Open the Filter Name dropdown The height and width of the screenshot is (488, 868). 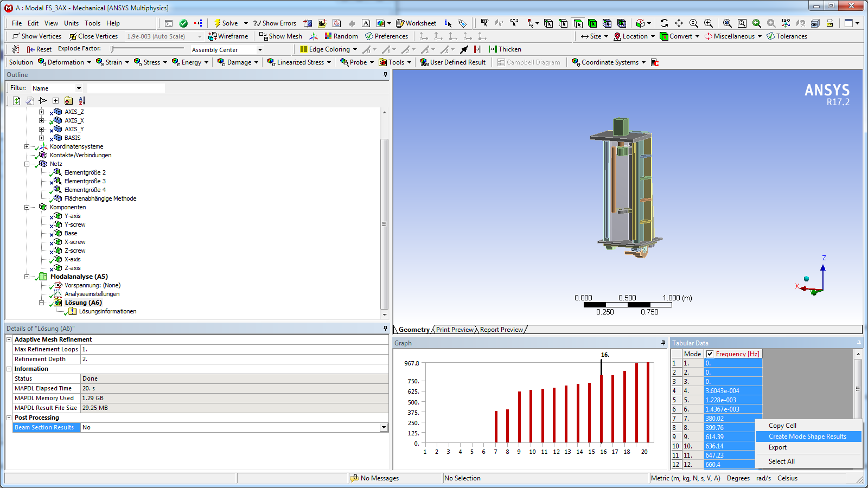coord(79,88)
